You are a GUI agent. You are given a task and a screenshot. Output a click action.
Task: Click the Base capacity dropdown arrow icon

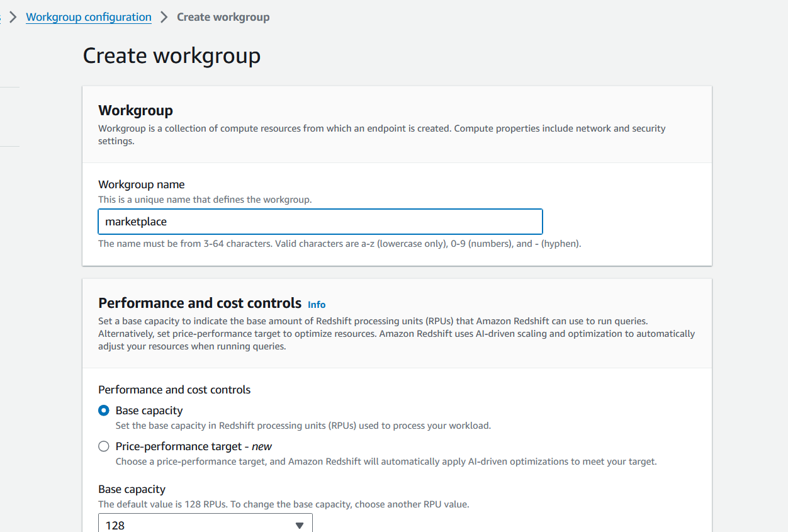click(300, 525)
